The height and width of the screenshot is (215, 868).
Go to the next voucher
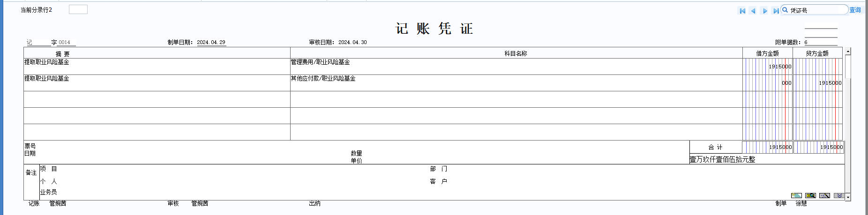[x=765, y=11]
